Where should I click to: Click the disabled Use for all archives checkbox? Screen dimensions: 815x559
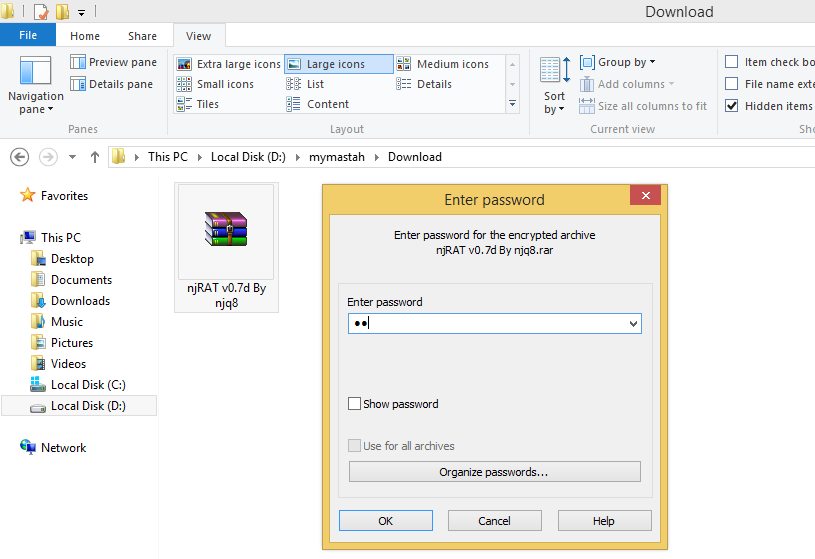click(354, 446)
